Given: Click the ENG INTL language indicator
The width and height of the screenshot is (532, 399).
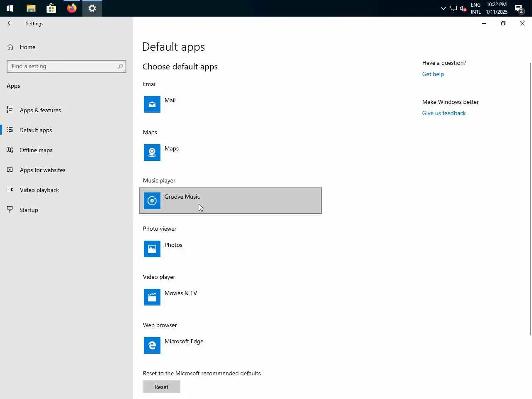Looking at the screenshot, I should 475,8.
